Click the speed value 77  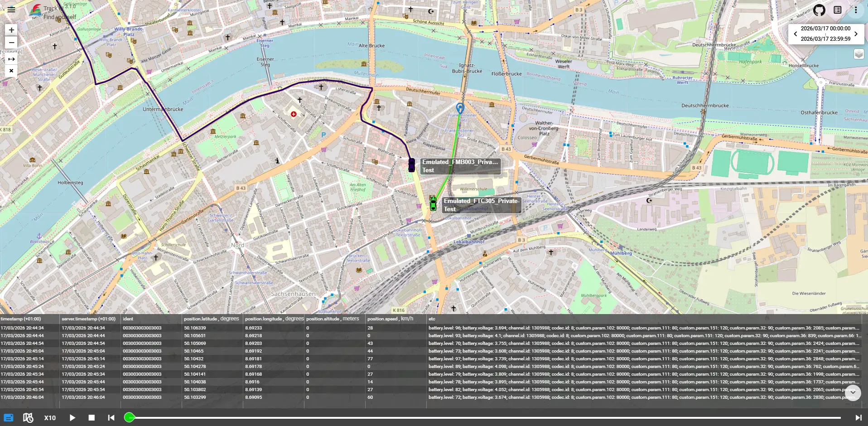point(370,358)
